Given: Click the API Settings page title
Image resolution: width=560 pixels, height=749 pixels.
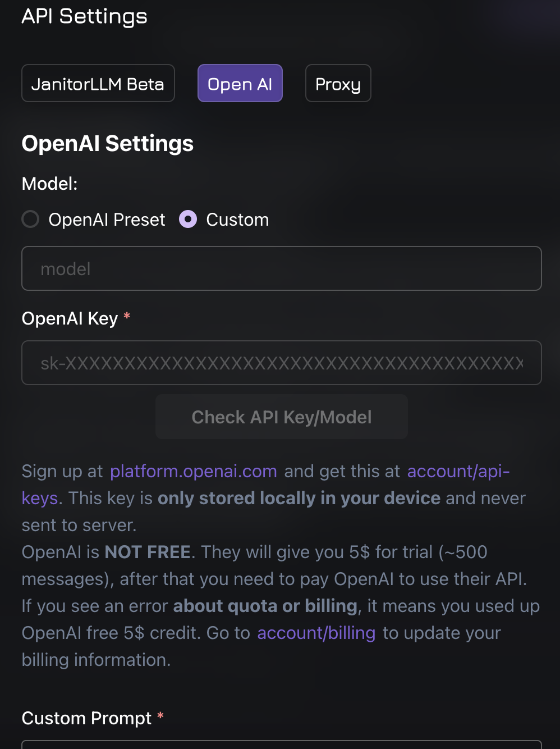Looking at the screenshot, I should [84, 16].
